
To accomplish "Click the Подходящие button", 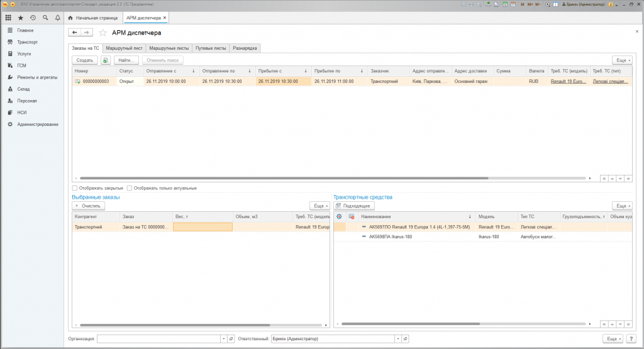I will point(354,206).
